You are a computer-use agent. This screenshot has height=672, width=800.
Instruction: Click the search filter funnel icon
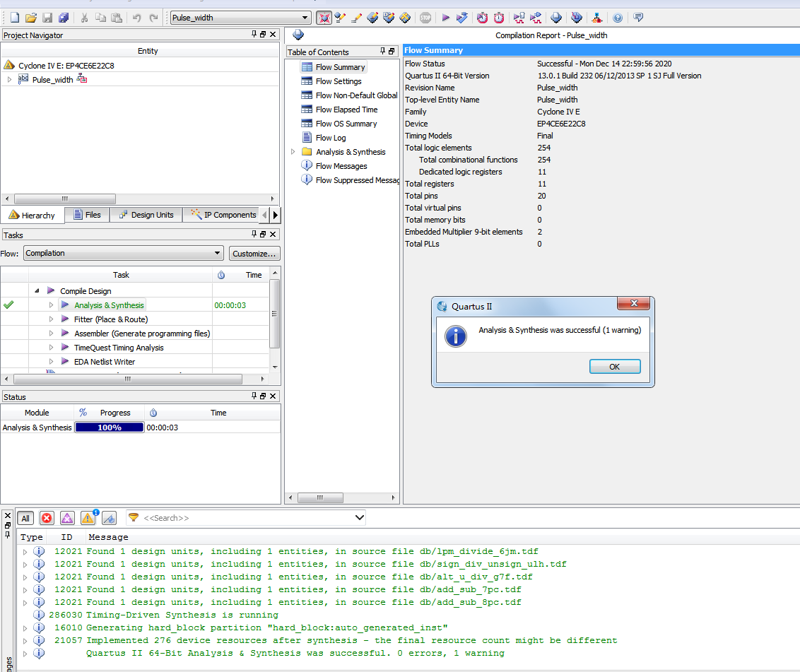133,517
